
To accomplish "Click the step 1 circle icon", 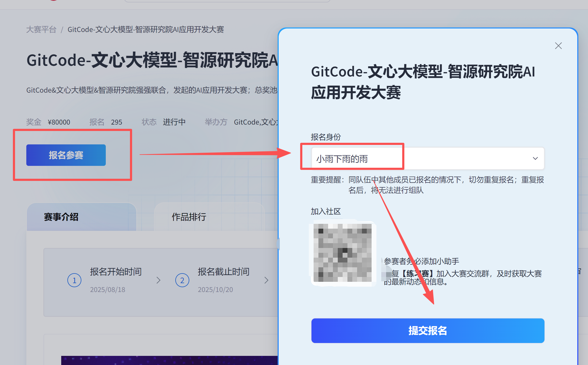I will (74, 280).
